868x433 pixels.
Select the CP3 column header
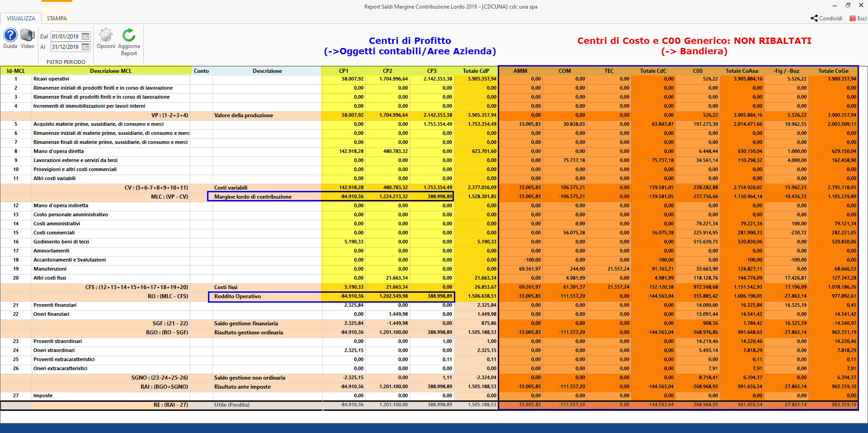[432, 71]
